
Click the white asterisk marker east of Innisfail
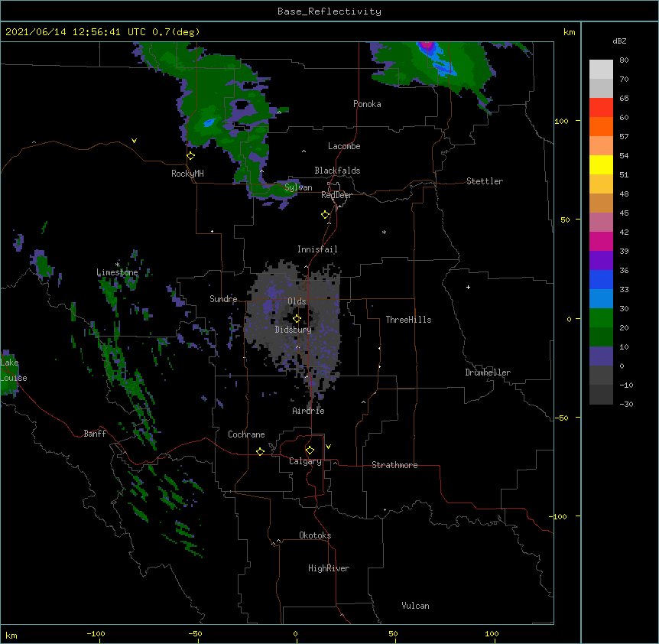(384, 232)
